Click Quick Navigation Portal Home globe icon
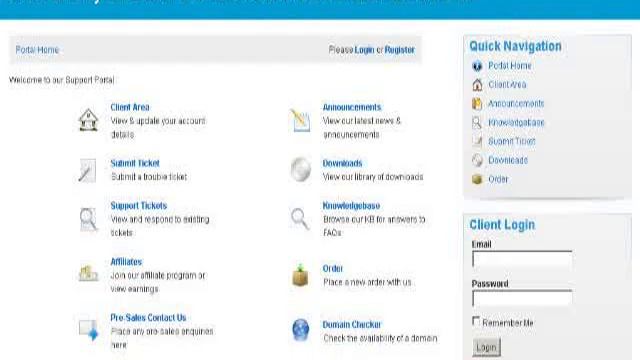The height and width of the screenshot is (360, 640). pyautogui.click(x=477, y=66)
